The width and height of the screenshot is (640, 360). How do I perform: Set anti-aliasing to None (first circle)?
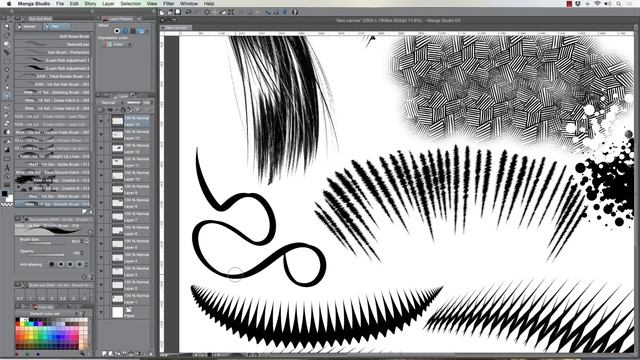tap(52, 264)
